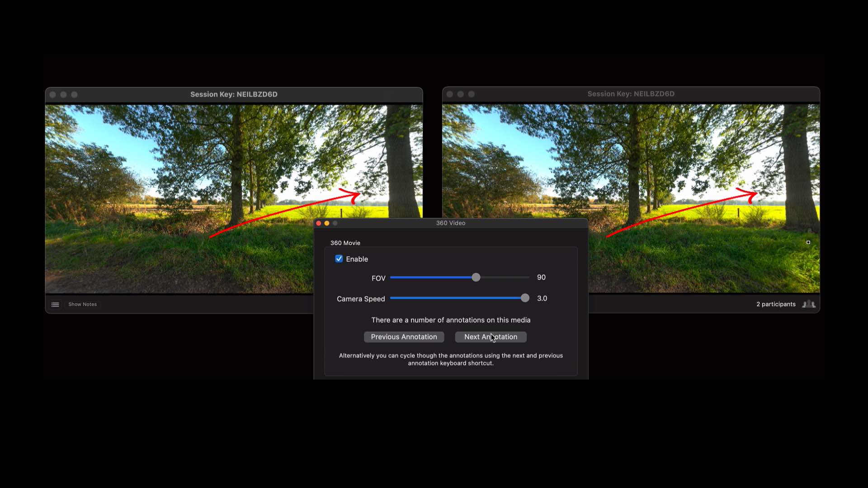
Task: Click Show Notes in the left session window
Action: pos(82,305)
